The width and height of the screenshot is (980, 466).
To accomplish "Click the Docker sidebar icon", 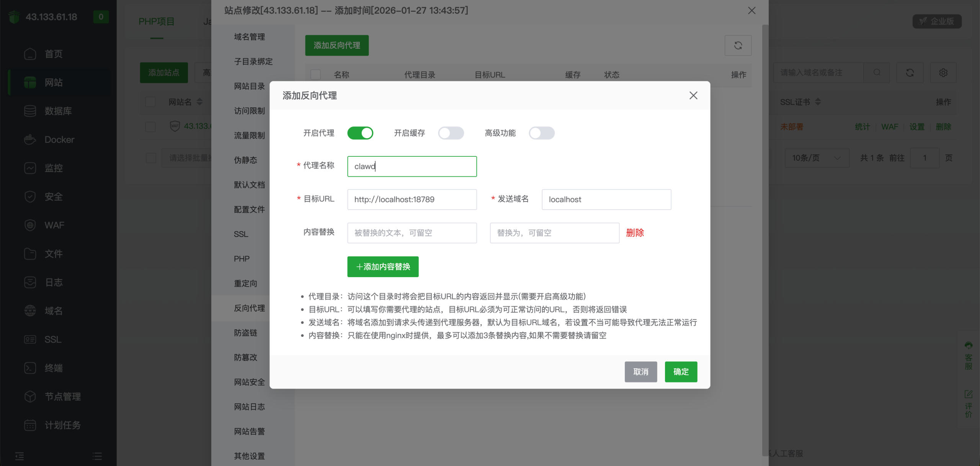I will click(x=30, y=139).
